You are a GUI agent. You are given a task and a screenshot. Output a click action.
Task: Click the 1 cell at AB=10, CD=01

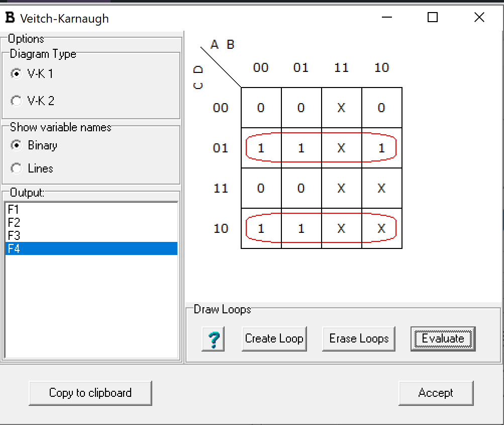381,148
